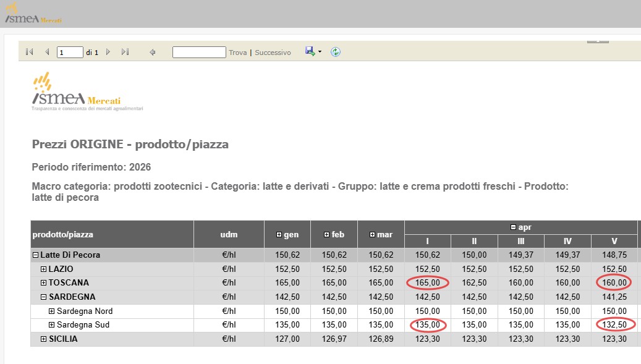Click the Trova link
This screenshot has height=364, width=641.
pyautogui.click(x=237, y=53)
